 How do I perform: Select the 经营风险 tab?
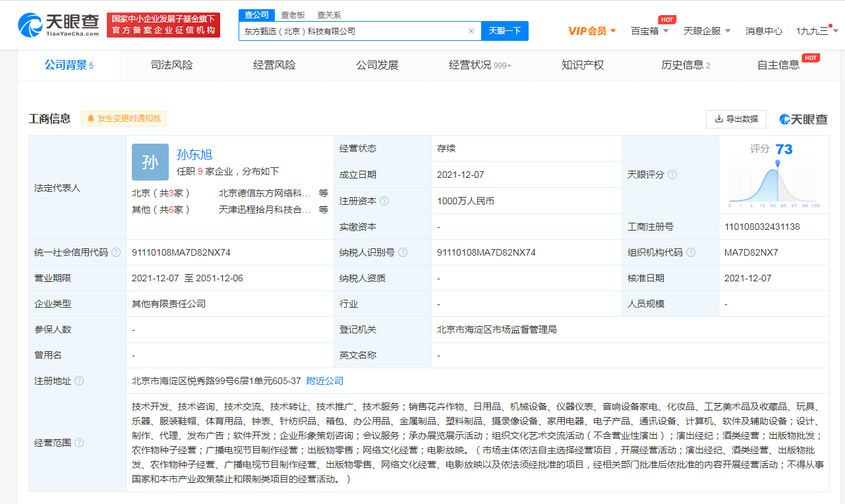coord(275,65)
